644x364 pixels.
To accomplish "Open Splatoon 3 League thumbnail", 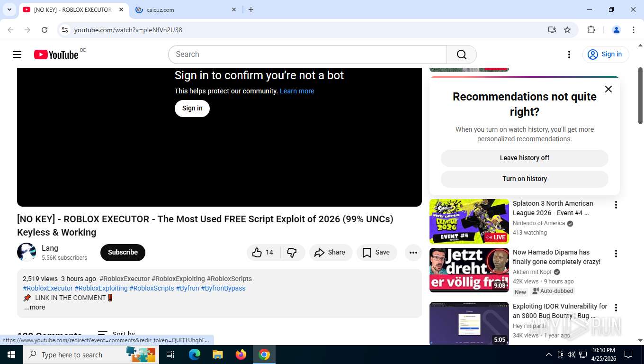I will (469, 221).
